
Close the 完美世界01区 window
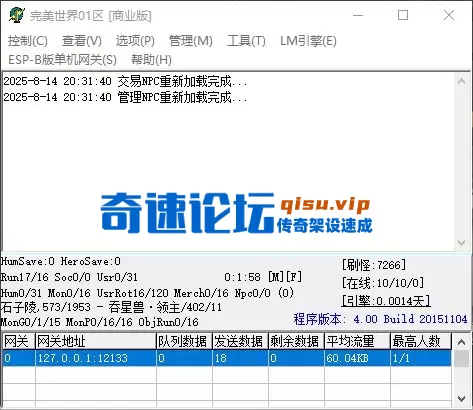tap(449, 15)
